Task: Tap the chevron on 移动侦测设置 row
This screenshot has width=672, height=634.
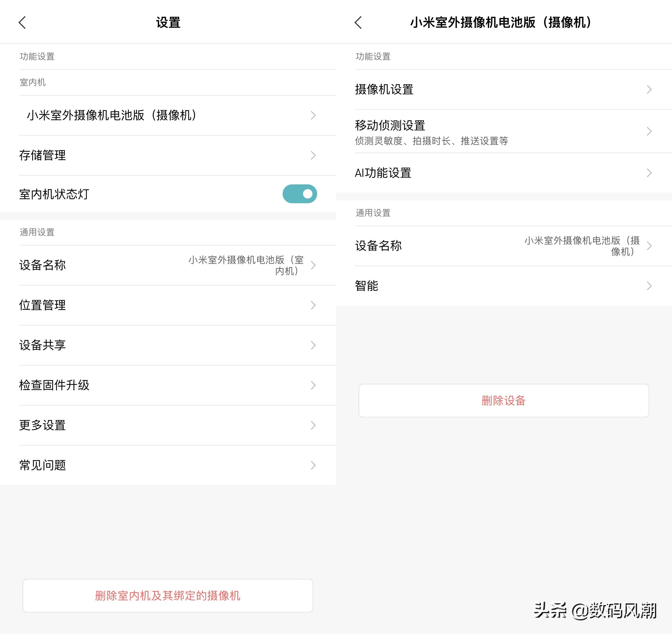Action: (649, 132)
